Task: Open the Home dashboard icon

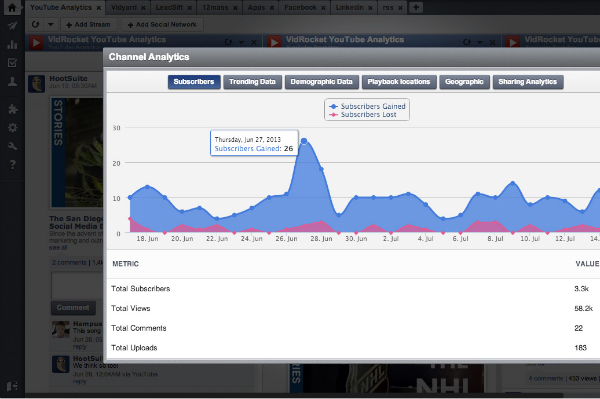Action: 12,7
